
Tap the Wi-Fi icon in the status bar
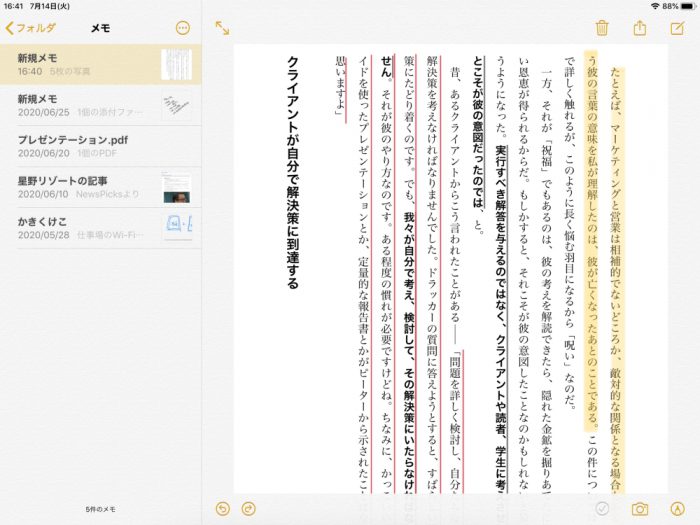point(655,6)
